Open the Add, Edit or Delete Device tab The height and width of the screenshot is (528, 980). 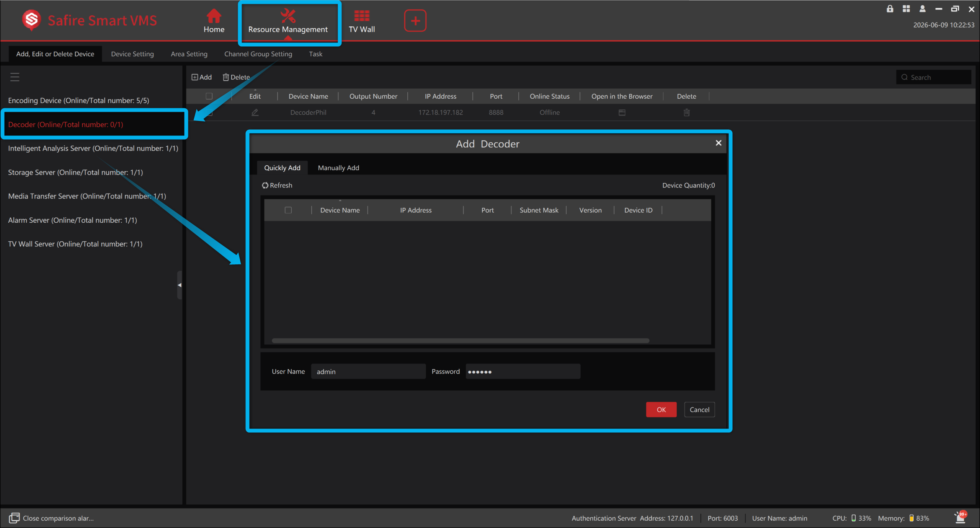[x=55, y=54]
